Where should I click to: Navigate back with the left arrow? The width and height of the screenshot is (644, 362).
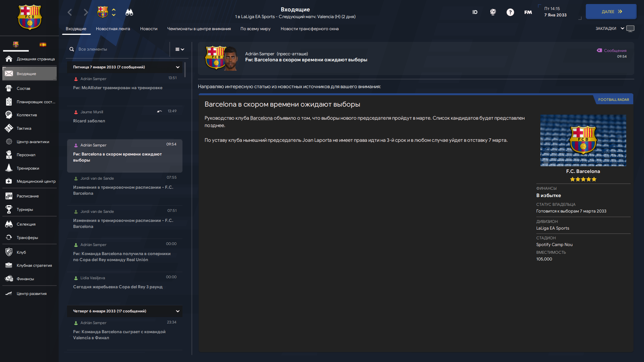70,12
